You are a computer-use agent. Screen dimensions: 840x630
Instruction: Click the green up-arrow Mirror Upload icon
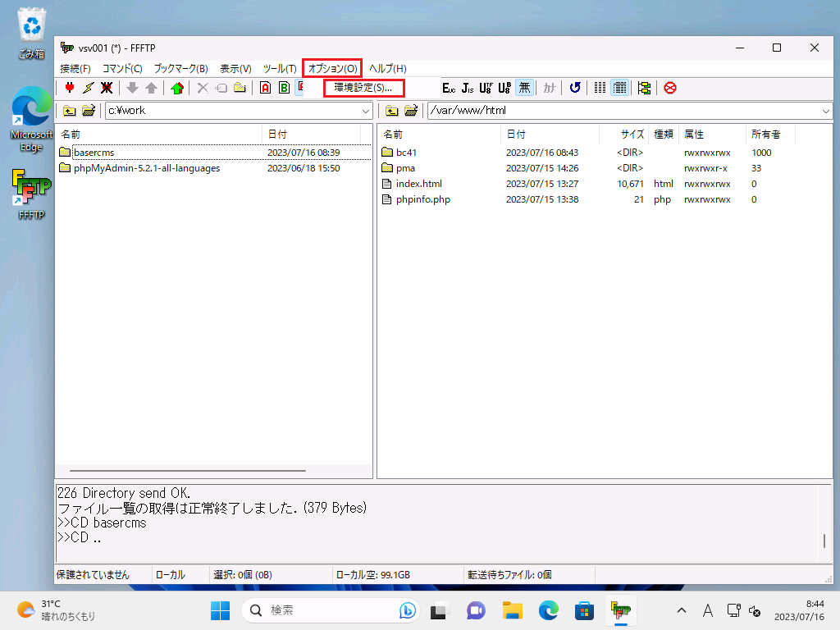(176, 88)
